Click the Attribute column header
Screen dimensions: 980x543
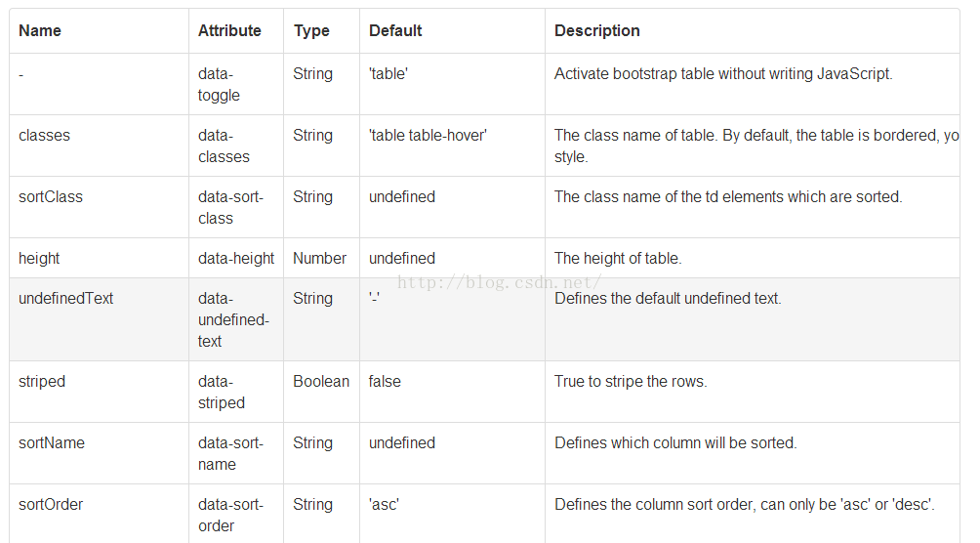point(229,30)
